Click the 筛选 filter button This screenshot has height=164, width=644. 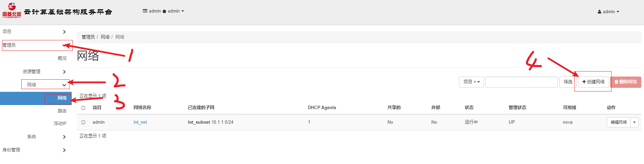[568, 82]
